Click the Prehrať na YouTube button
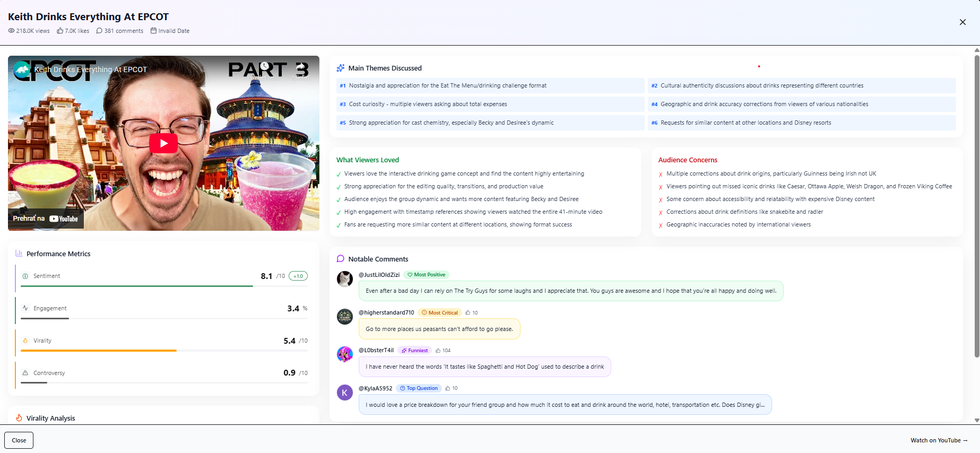The width and height of the screenshot is (980, 453). coord(46,219)
